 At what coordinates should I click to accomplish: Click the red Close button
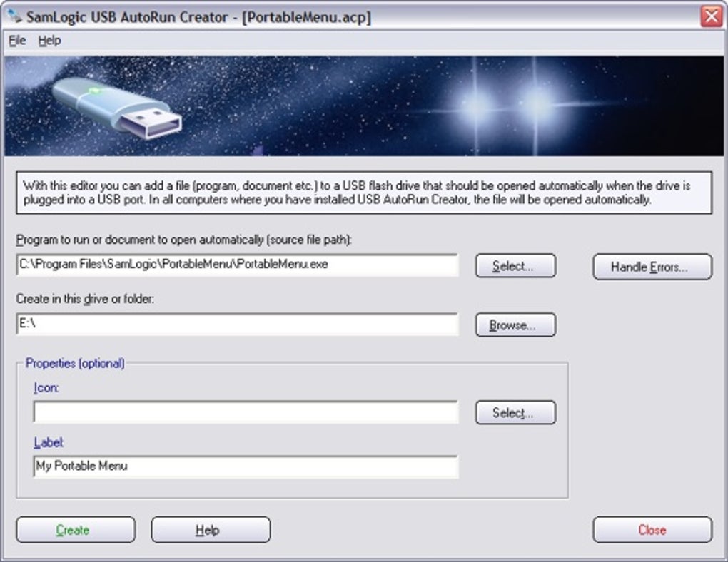tap(652, 530)
